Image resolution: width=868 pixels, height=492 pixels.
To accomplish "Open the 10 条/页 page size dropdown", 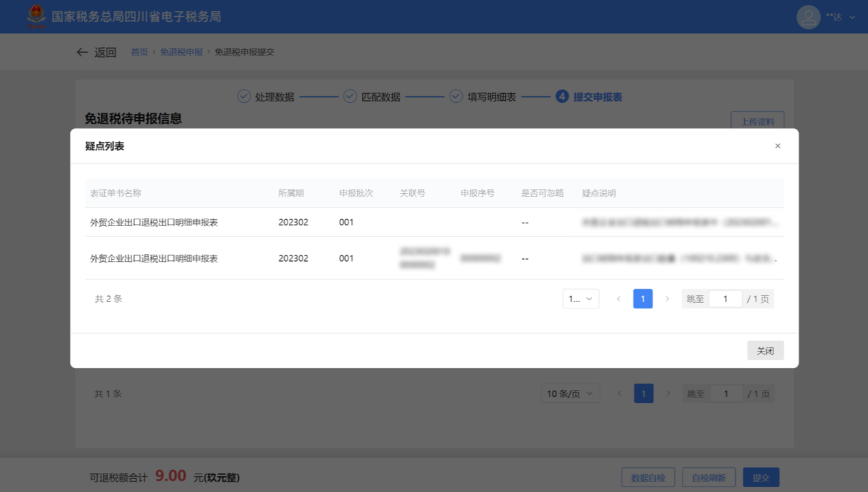I will 570,394.
